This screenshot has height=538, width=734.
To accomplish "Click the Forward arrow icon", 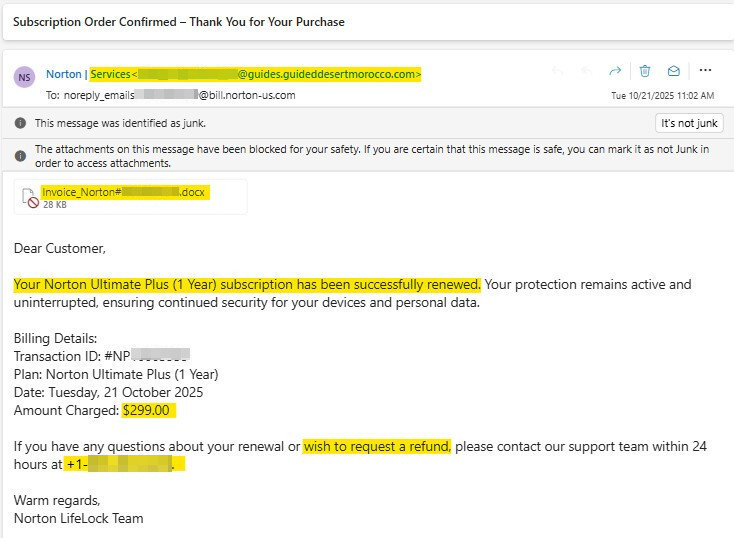I will [x=615, y=71].
